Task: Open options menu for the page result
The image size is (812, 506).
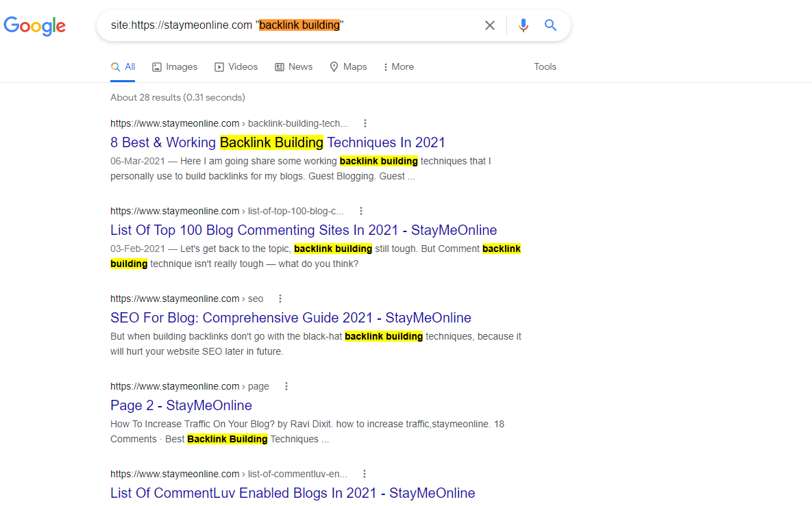Action: pos(286,386)
